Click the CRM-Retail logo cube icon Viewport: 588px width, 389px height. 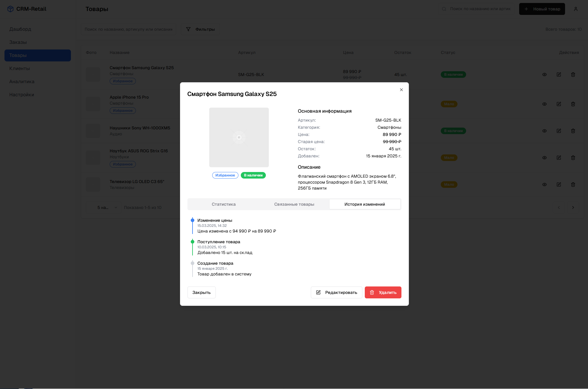[10, 9]
